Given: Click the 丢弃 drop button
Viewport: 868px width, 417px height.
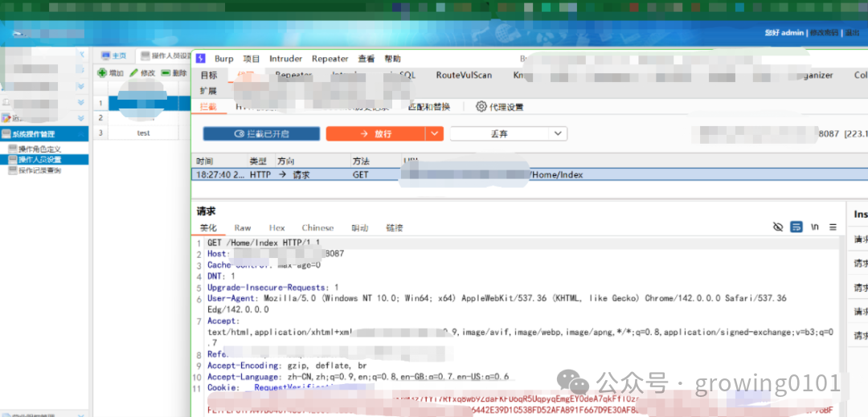Looking at the screenshot, I should (x=500, y=134).
